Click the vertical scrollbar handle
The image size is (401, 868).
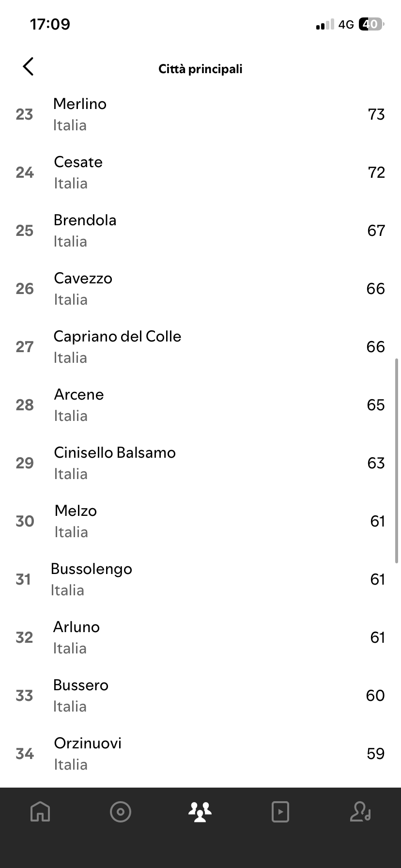click(x=397, y=460)
